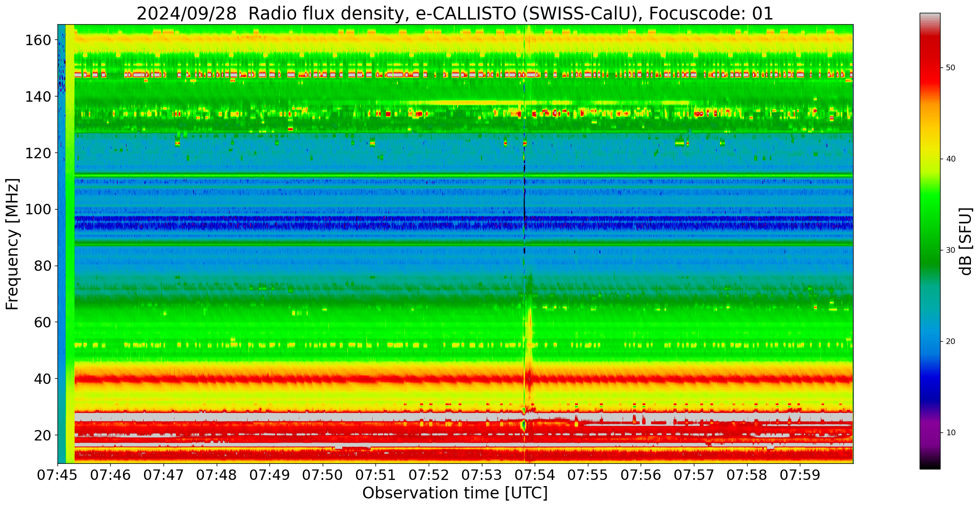Click the 07:58 time tick label
The image size is (980, 507).
pyautogui.click(x=747, y=475)
